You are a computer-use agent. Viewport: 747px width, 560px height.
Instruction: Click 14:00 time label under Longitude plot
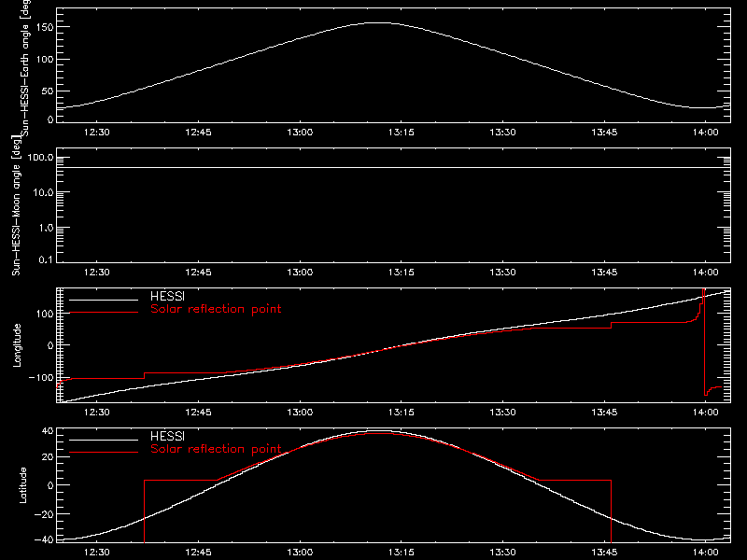coord(706,412)
